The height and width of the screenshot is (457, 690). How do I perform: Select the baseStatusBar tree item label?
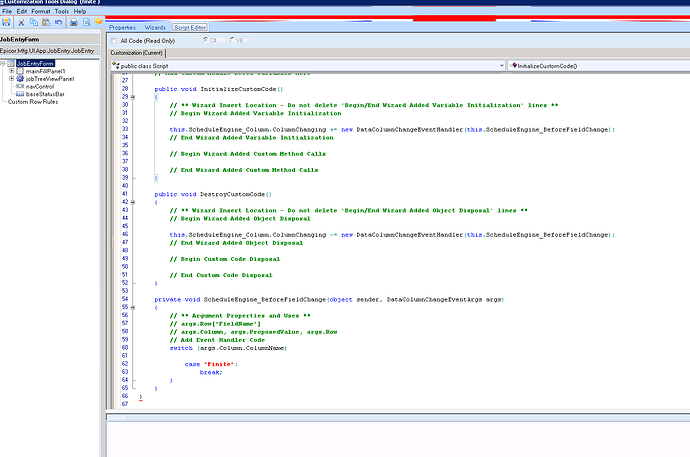click(x=45, y=94)
